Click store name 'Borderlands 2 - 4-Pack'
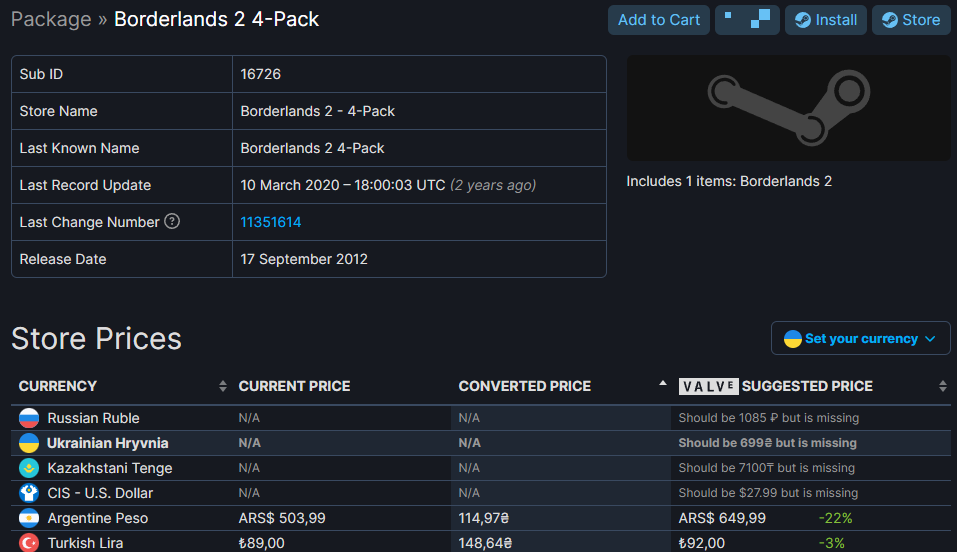Image resolution: width=957 pixels, height=552 pixels. coord(317,111)
